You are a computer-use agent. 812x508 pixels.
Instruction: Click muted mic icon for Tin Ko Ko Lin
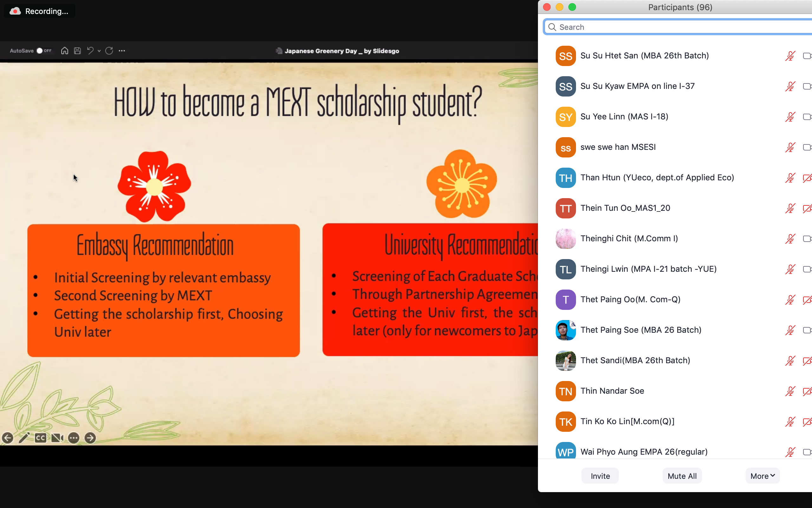tap(790, 422)
